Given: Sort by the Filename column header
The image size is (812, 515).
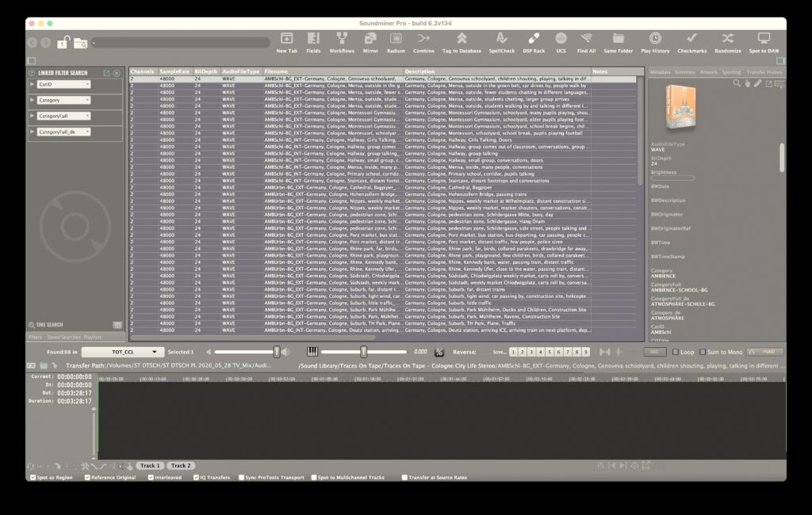Looking at the screenshot, I should 333,72.
